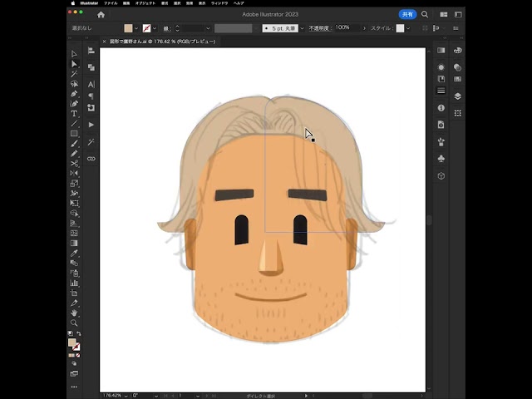Open the ウィンドウ menu
532x399 pixels.
tap(219, 3)
